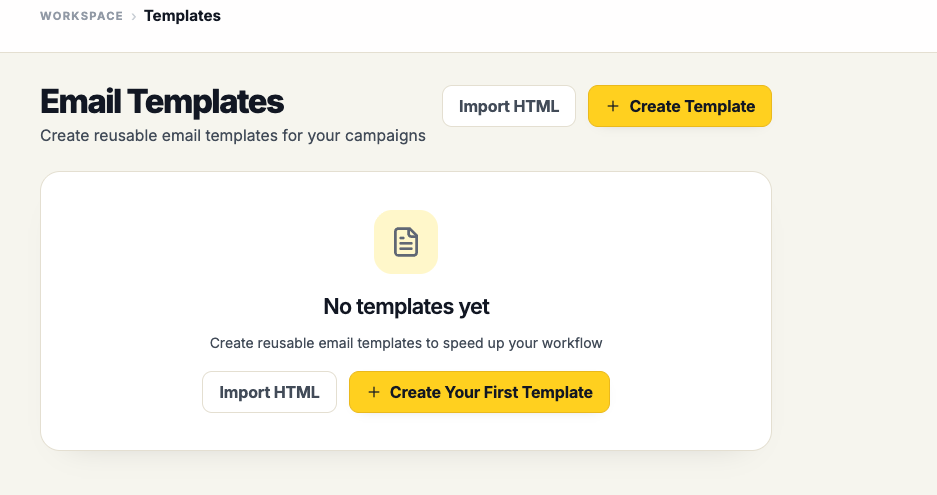Start with Create Your First Template button
This screenshot has height=495, width=937.
[479, 392]
